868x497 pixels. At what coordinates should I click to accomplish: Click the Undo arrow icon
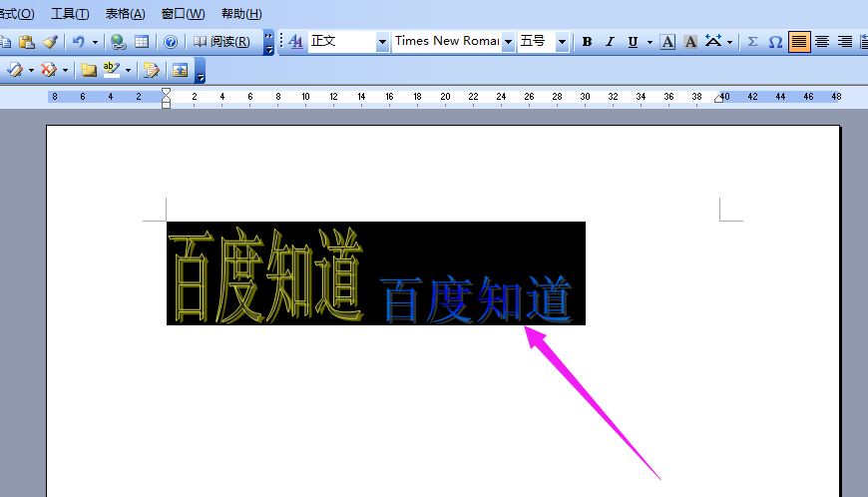point(79,42)
